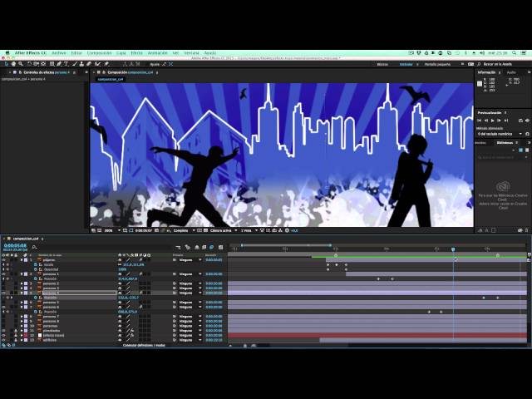Image resolution: width=532 pixels, height=399 pixels.
Task: Select the Rotation tool
Action: pyautogui.click(x=29, y=64)
